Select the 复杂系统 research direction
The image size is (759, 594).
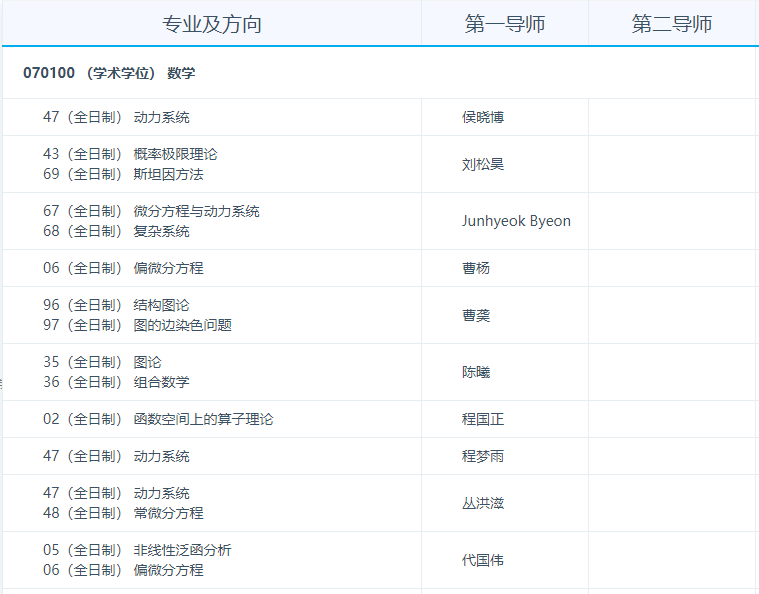coord(161,231)
